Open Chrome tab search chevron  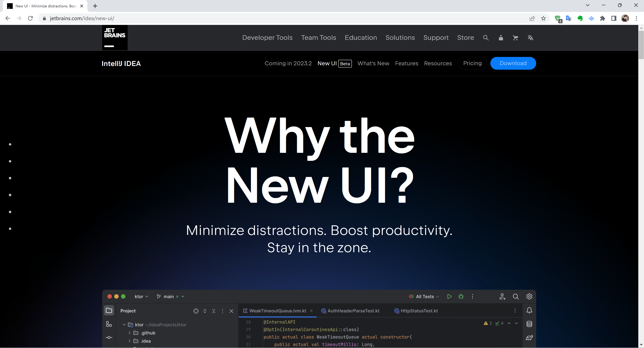coord(587,5)
